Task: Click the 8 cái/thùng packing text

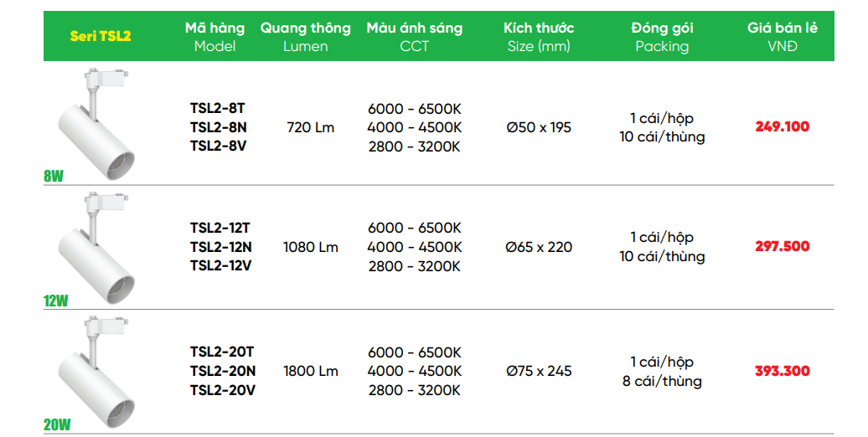Action: pos(662,381)
